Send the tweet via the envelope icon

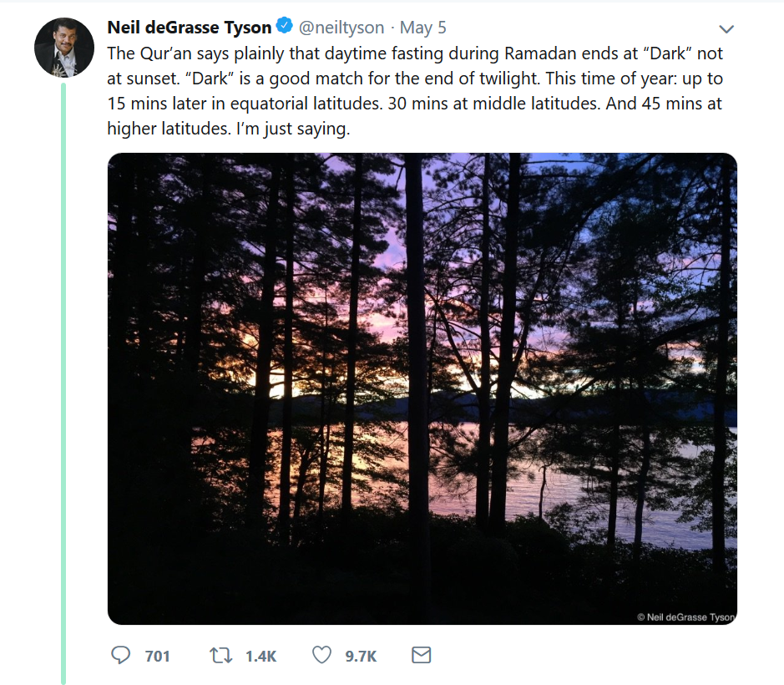point(421,655)
